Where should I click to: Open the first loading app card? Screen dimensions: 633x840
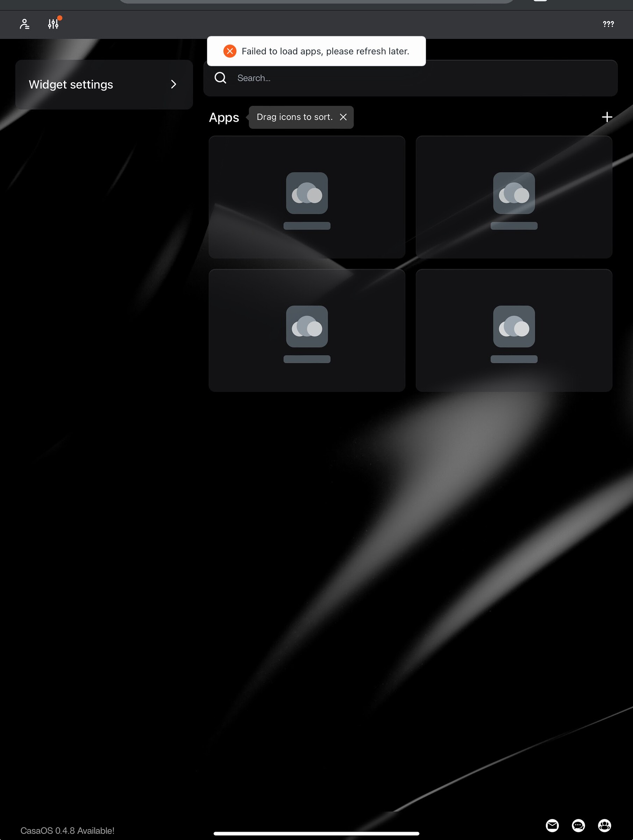(307, 197)
